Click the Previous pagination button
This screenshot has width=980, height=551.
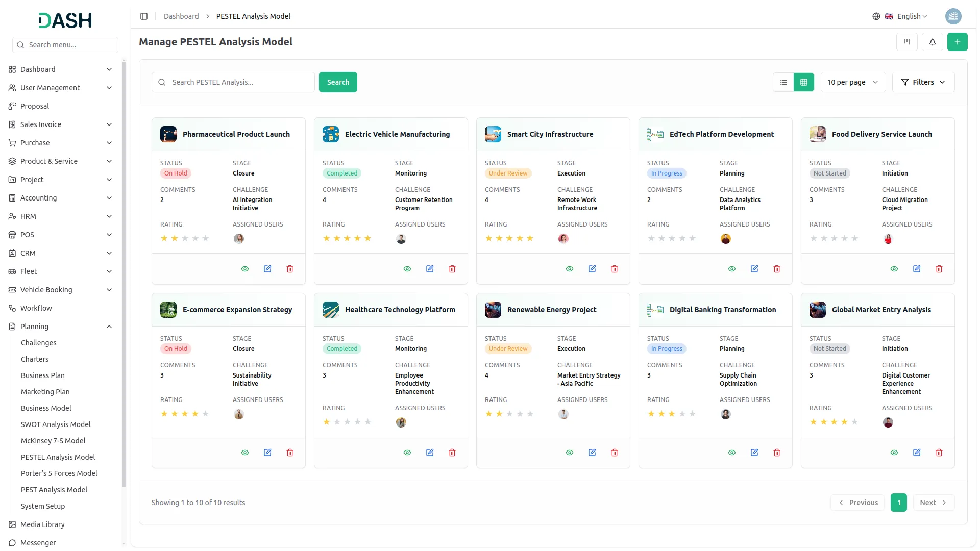857,503
